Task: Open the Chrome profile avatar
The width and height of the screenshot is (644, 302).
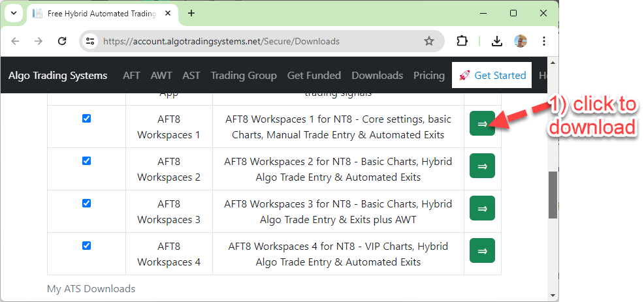Action: [x=521, y=41]
